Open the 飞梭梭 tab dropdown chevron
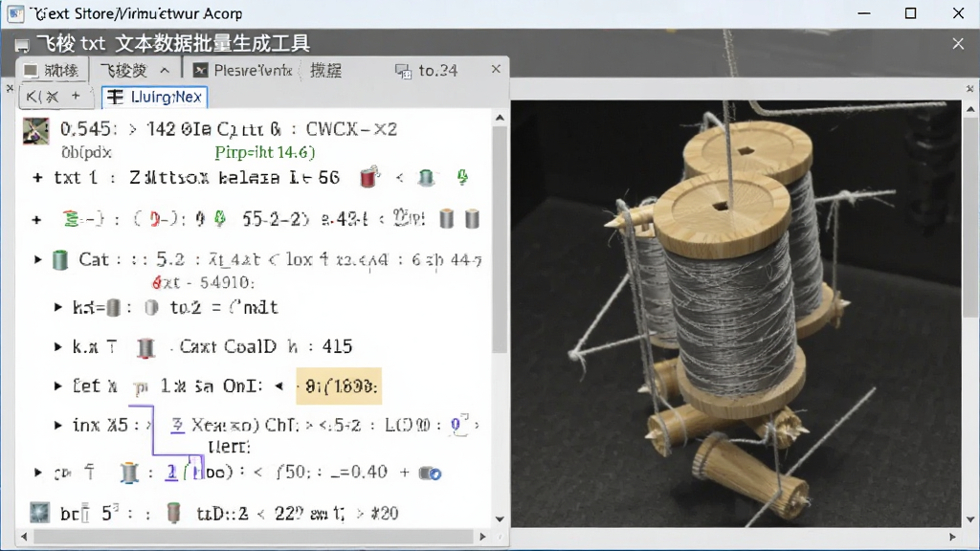Screen dimensions: 980x551 [165, 71]
